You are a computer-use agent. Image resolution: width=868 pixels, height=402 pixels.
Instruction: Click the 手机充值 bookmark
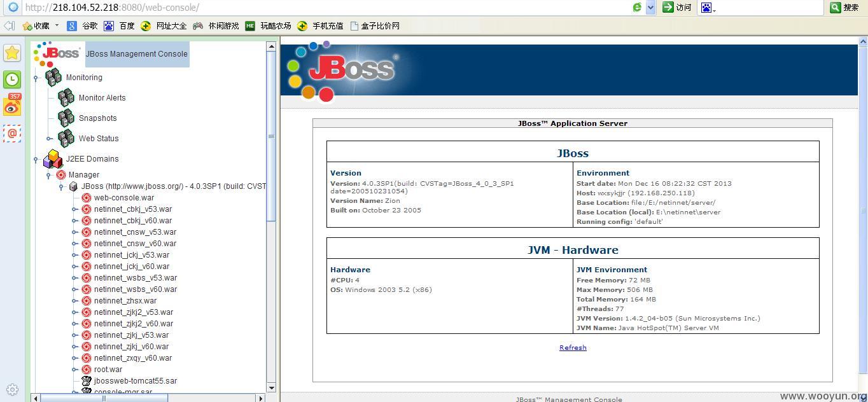tap(321, 26)
